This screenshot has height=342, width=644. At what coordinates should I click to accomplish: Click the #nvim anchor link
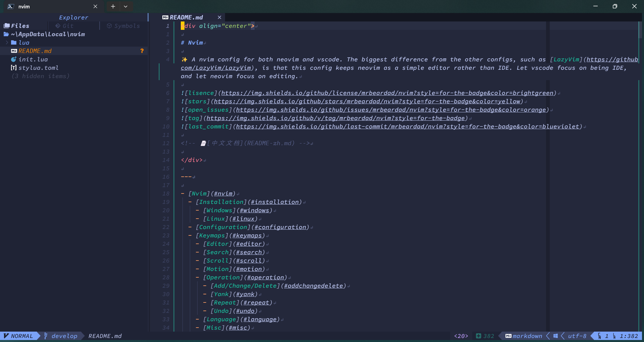pos(223,193)
